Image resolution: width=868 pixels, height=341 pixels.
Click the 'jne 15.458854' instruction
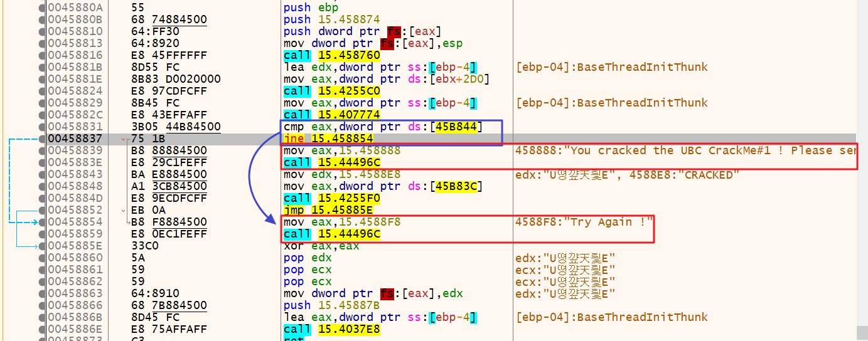coord(328,139)
